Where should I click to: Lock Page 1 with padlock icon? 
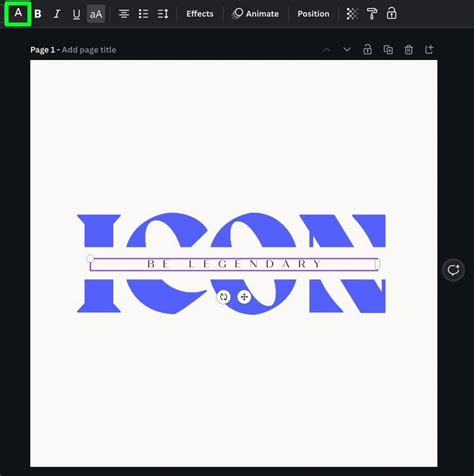pos(368,50)
